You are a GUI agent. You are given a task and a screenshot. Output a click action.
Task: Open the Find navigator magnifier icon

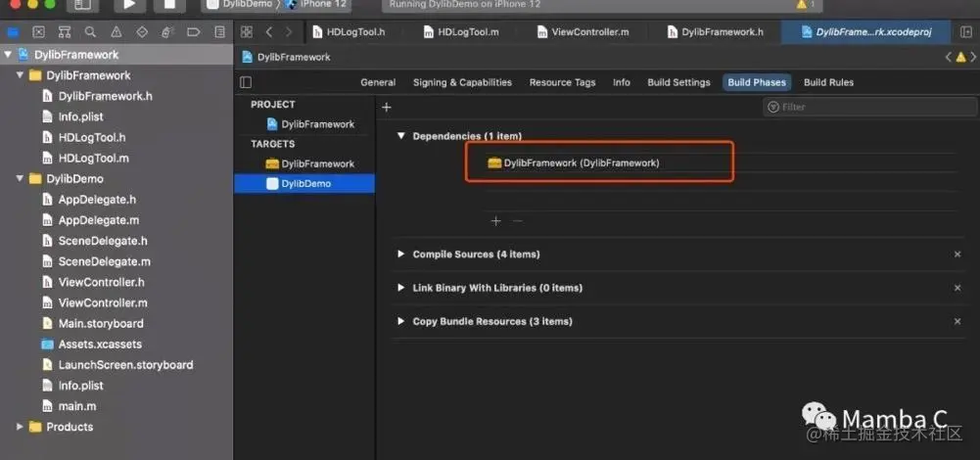point(91,32)
